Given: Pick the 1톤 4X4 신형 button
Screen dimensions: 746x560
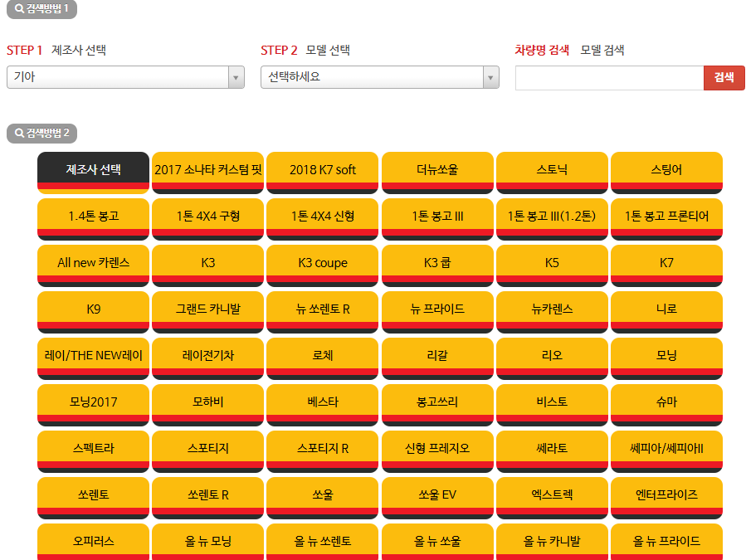Looking at the screenshot, I should pyautogui.click(x=323, y=219).
